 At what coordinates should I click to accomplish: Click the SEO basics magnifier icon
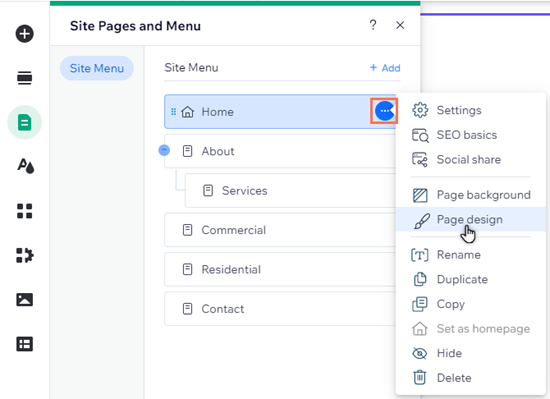pyautogui.click(x=420, y=135)
